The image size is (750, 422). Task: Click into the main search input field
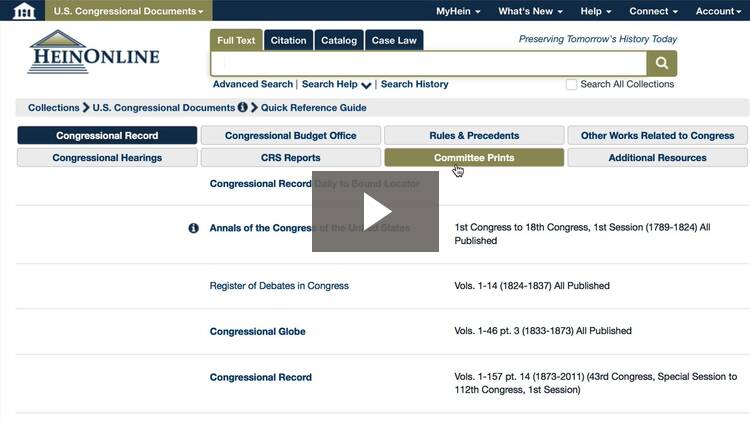coord(429,63)
